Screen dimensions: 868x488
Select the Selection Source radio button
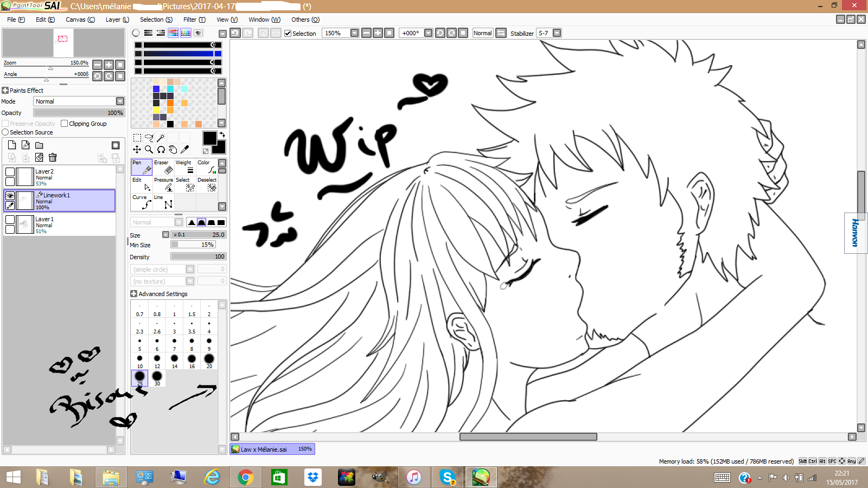click(x=5, y=132)
